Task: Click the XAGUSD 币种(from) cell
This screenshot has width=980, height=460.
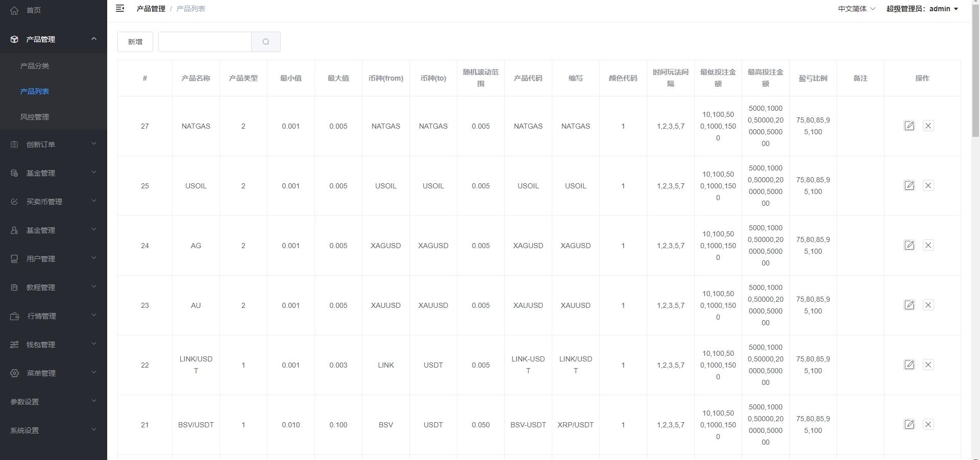Action: 386,246
